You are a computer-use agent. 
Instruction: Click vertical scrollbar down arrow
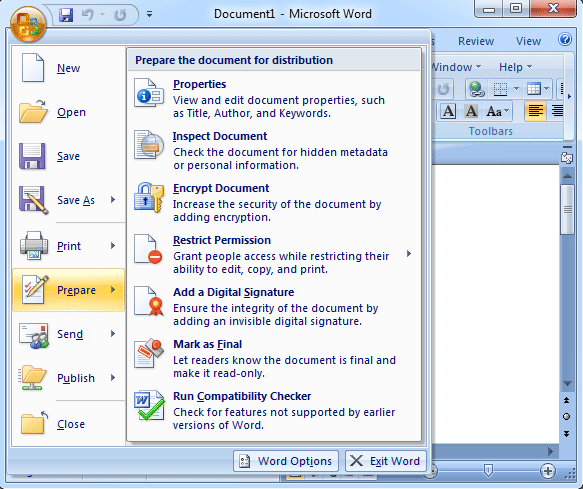pos(567,384)
